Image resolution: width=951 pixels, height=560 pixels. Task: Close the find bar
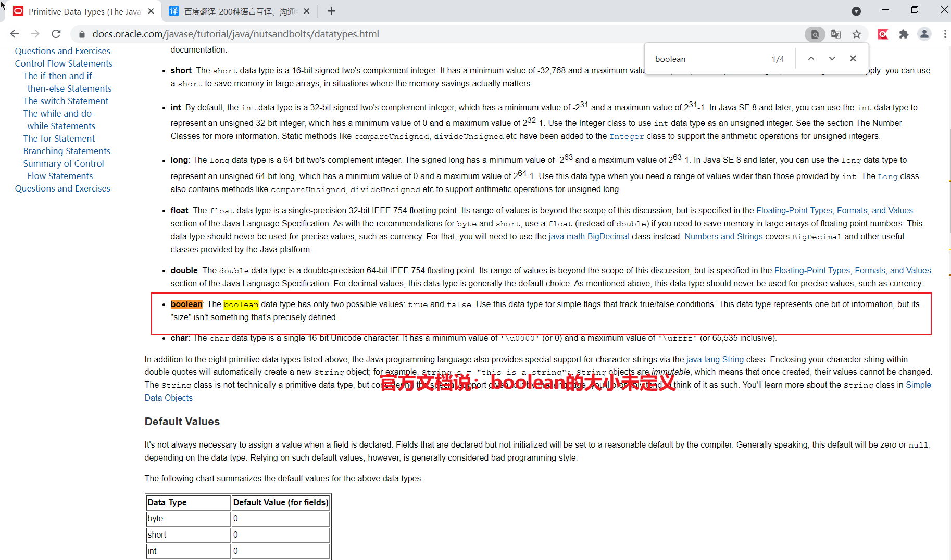(x=853, y=59)
